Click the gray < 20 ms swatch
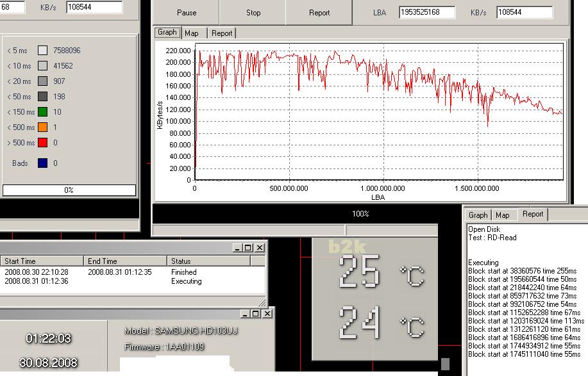The height and width of the screenshot is (376, 588). pyautogui.click(x=43, y=81)
